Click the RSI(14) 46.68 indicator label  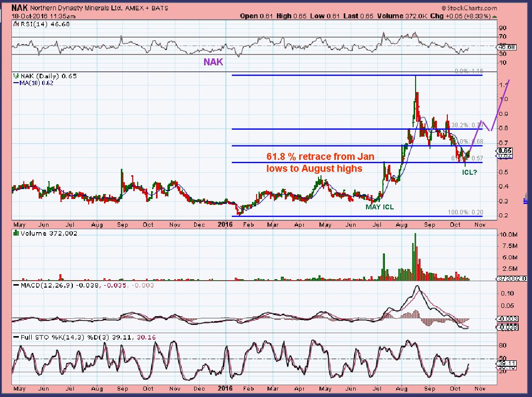pyautogui.click(x=45, y=24)
